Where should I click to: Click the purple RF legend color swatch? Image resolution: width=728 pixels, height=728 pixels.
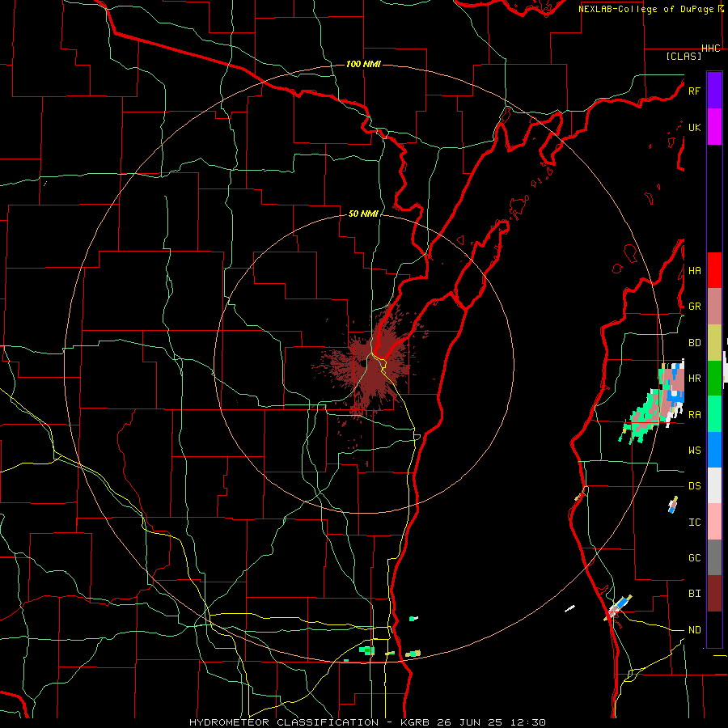coord(714,91)
